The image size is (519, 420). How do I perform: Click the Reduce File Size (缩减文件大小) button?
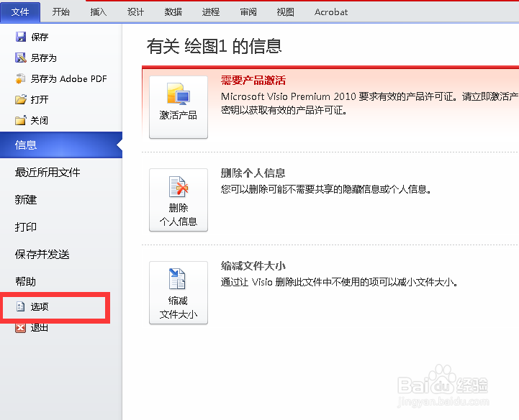pyautogui.click(x=179, y=293)
